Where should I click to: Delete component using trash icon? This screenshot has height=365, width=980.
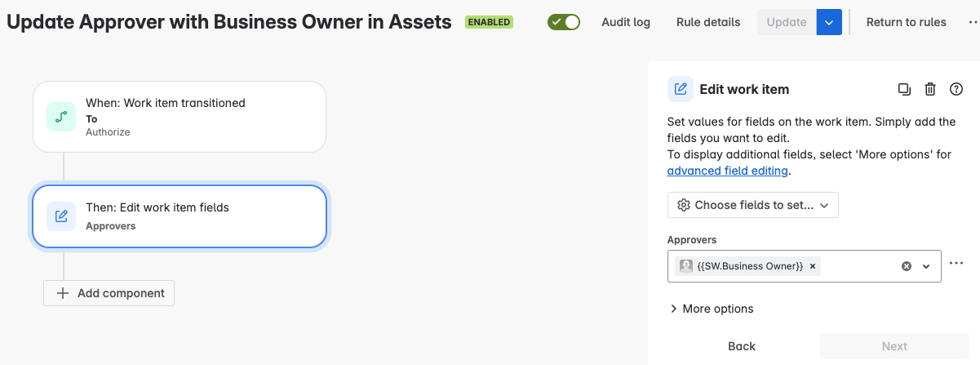(930, 89)
